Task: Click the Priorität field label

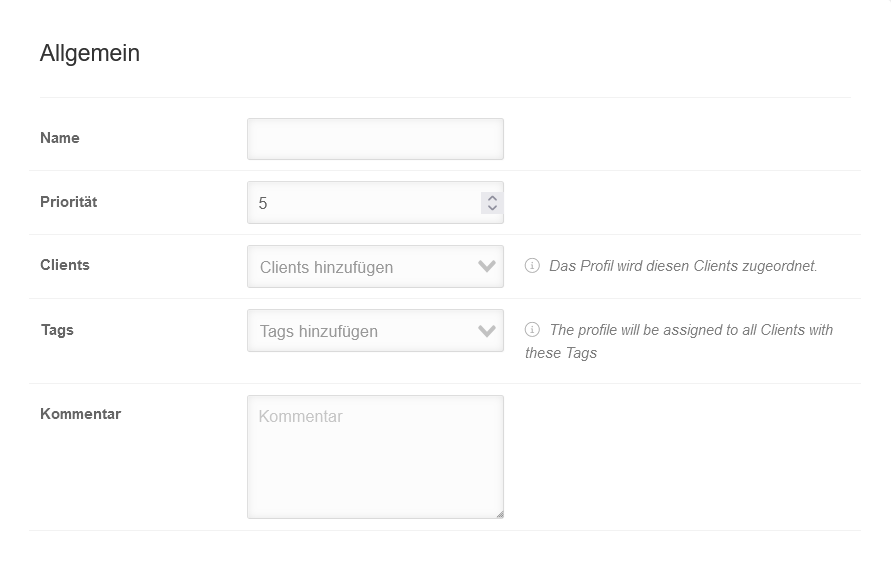Action: 69,202
